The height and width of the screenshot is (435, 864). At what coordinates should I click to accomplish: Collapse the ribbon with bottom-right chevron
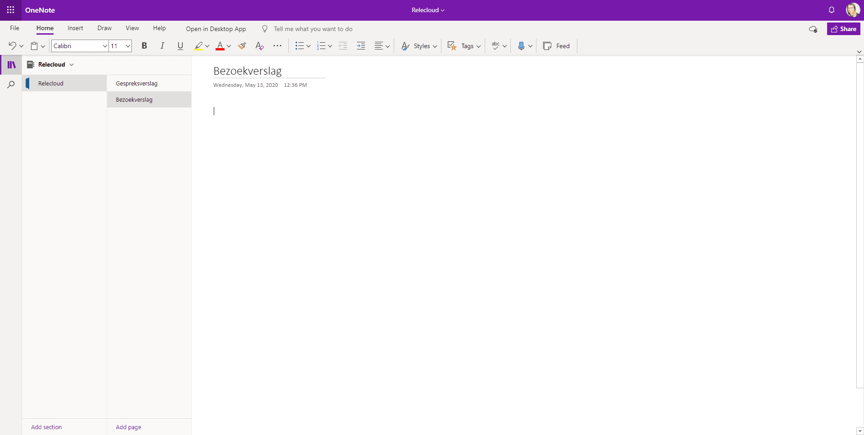tap(859, 52)
